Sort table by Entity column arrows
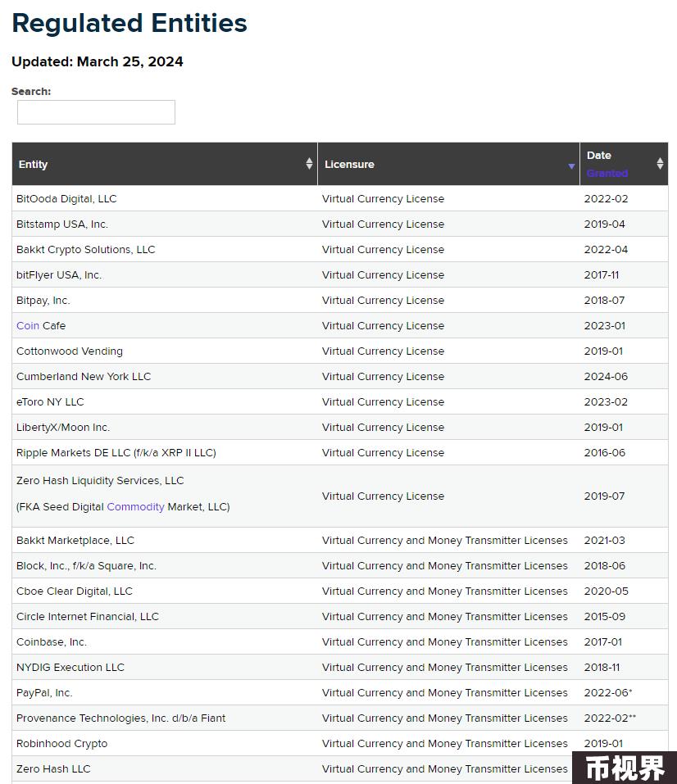 pos(309,164)
